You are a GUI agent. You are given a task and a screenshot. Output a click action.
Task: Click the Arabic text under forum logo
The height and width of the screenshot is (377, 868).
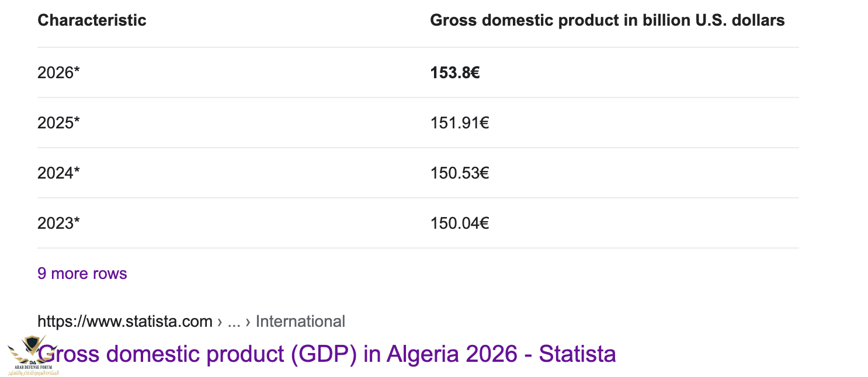[33, 372]
